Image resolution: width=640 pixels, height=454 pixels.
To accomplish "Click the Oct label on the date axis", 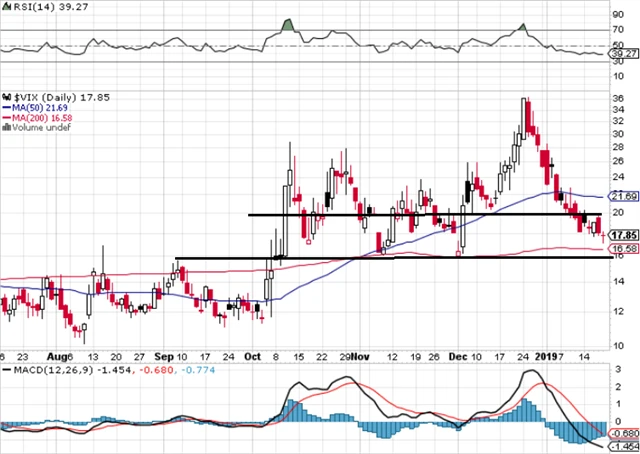I will click(x=256, y=357).
